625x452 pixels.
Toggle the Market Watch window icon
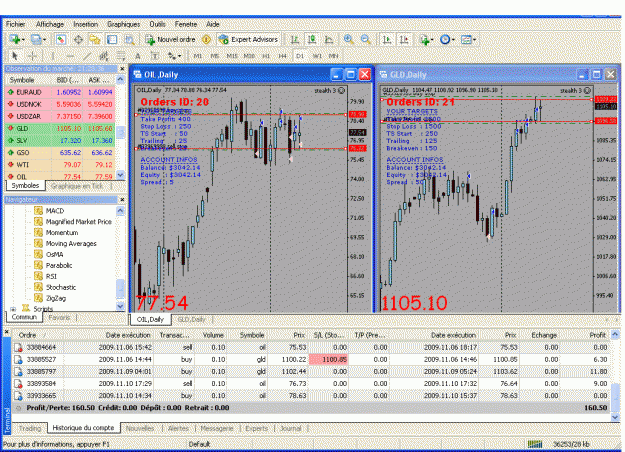click(x=61, y=39)
